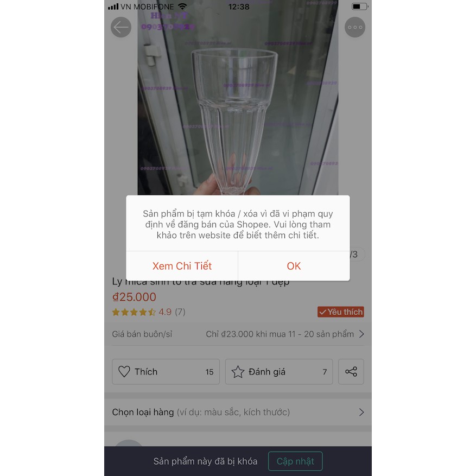Tap the Yêu thích badge

point(341,312)
